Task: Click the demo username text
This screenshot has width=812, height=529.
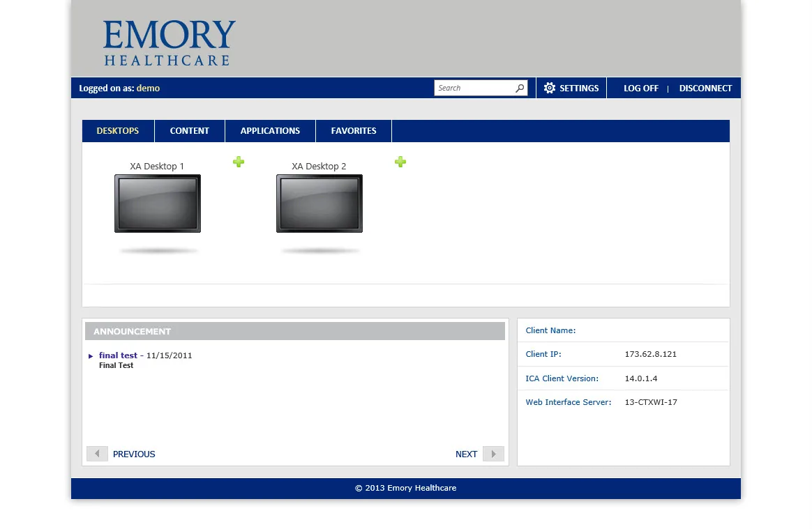Action: pos(148,89)
